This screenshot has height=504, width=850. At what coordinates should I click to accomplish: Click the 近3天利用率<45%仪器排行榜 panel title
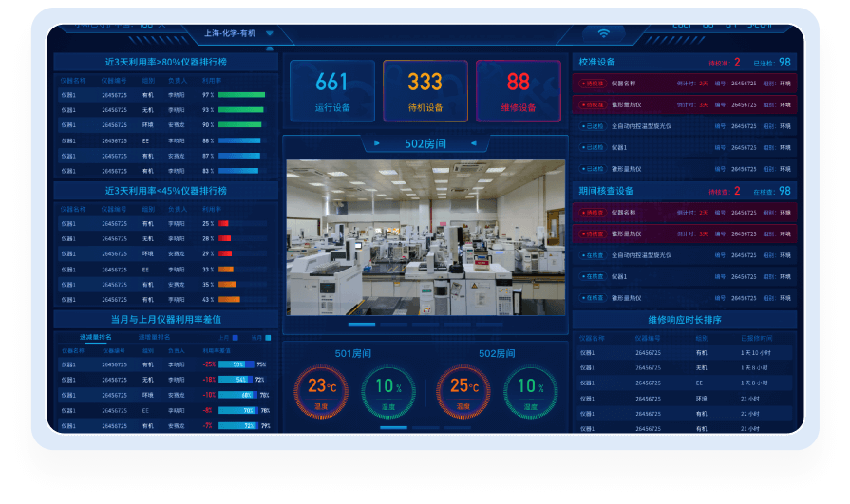(x=166, y=191)
